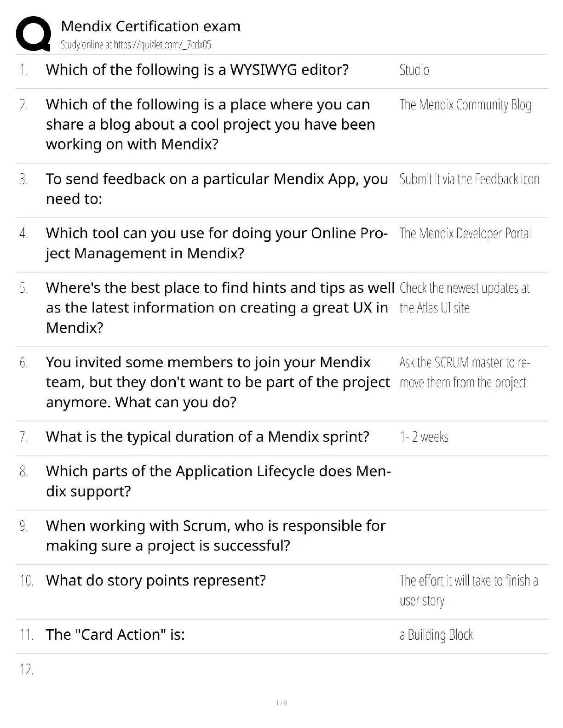Image resolution: width=563 pixels, height=728 pixels.
Task: Click the 'Mendix Certification exam' title
Action: pos(150,26)
